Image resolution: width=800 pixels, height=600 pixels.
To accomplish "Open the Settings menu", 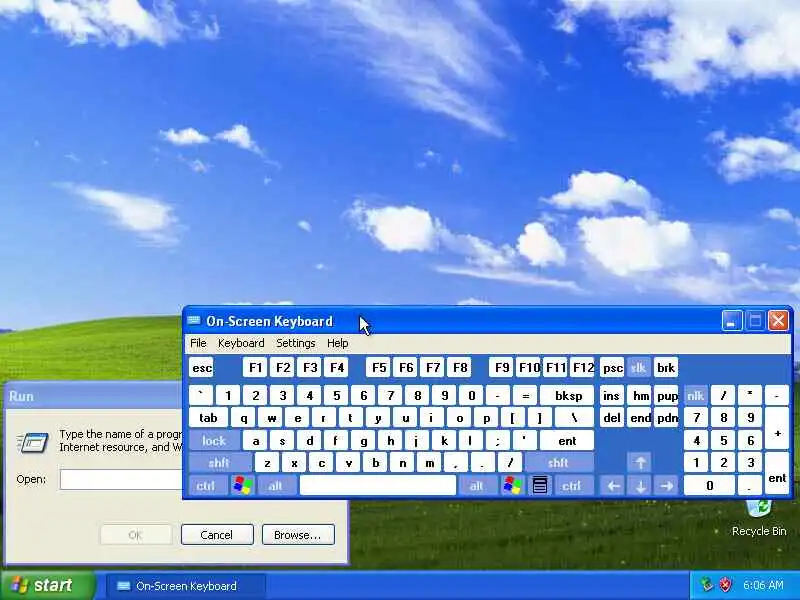I will (x=295, y=343).
